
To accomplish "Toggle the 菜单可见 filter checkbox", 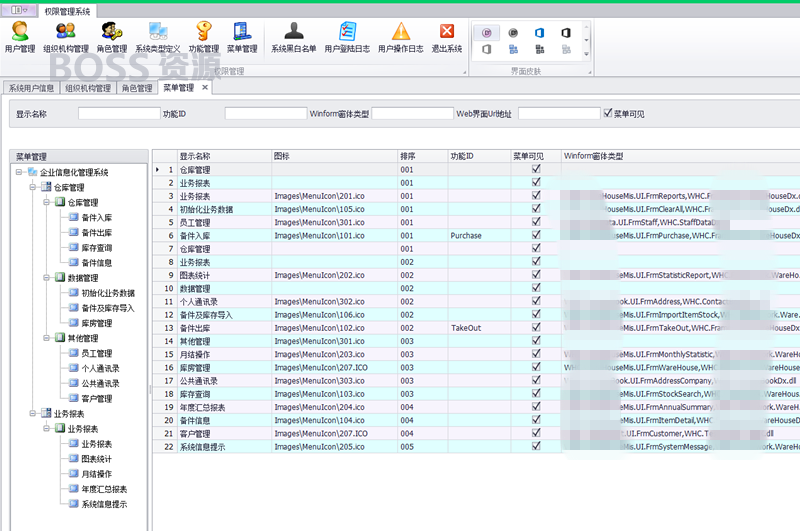I will click(x=608, y=113).
